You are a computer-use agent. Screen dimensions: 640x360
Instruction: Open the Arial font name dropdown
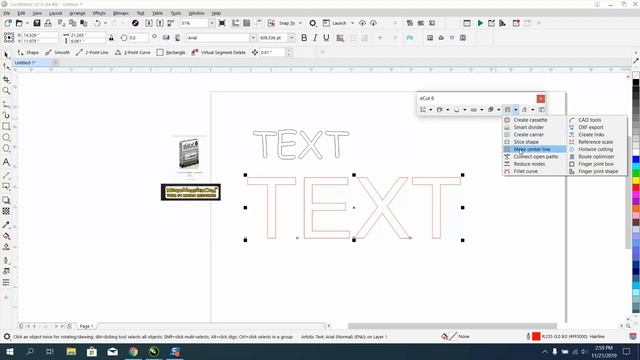(x=253, y=38)
